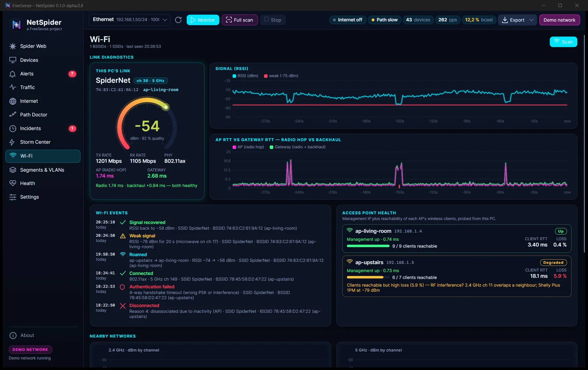Open the Devices monitor icon

pyautogui.click(x=13, y=60)
